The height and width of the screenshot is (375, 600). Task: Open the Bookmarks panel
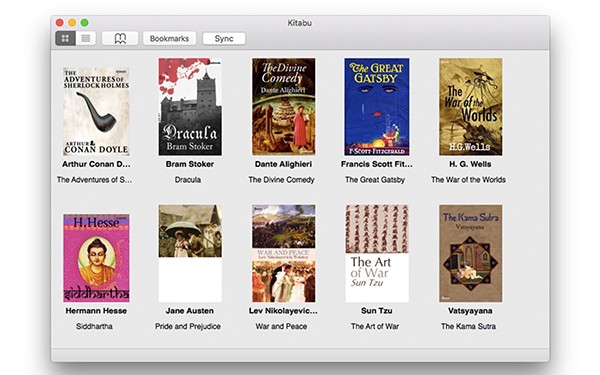[169, 38]
